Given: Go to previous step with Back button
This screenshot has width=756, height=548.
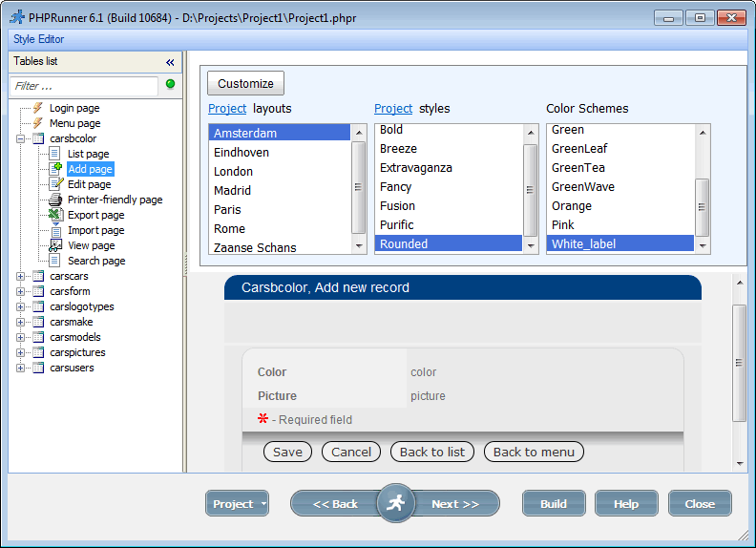Looking at the screenshot, I should click(335, 504).
